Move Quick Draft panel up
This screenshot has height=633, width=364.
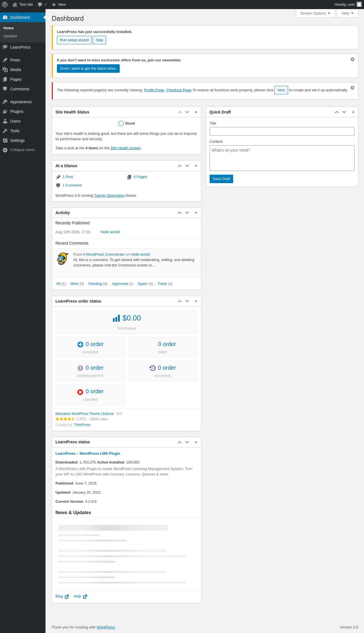tap(337, 112)
